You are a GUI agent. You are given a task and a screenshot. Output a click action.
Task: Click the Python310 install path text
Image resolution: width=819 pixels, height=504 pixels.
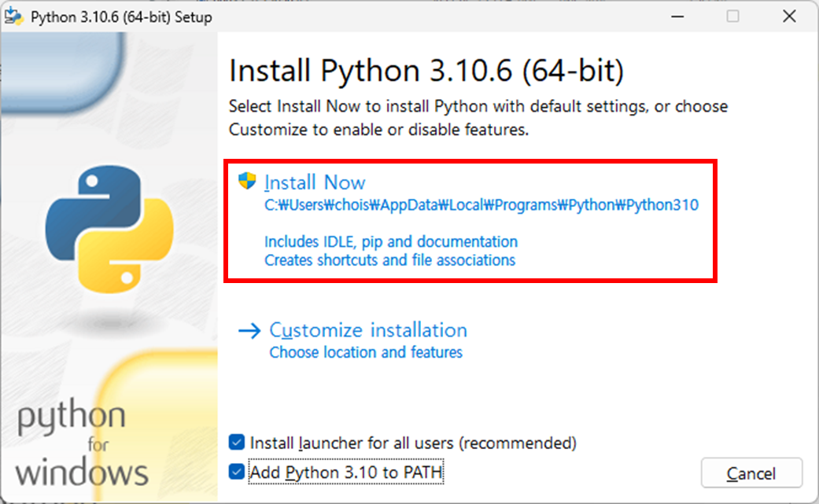pos(481,205)
